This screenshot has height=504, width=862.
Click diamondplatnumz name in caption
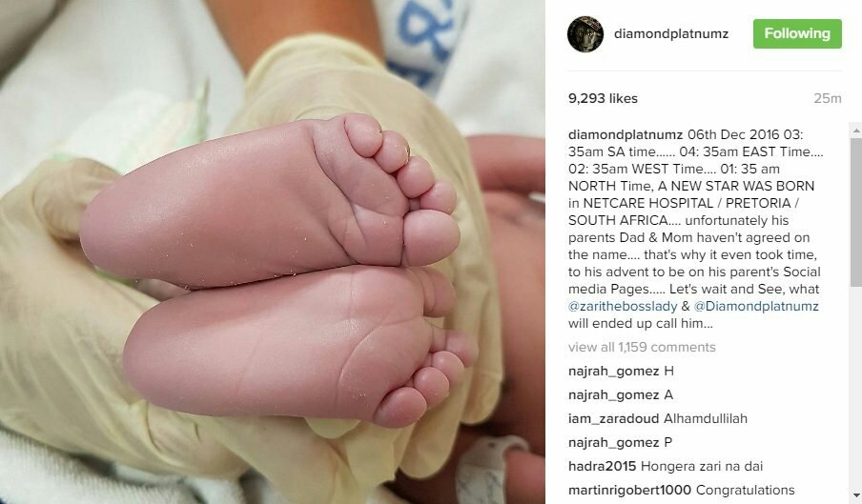coord(626,135)
